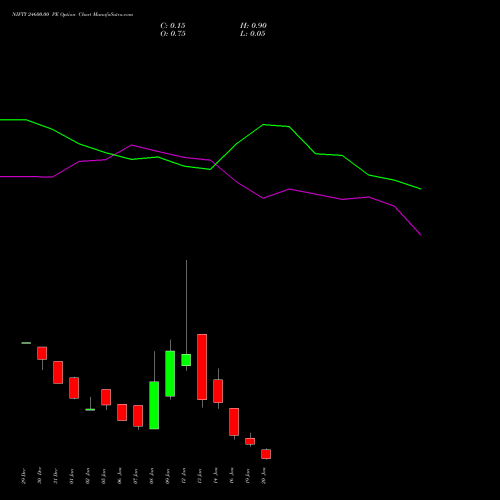
Task: Click the red candle above 31 Dec
Action: pos(58,372)
